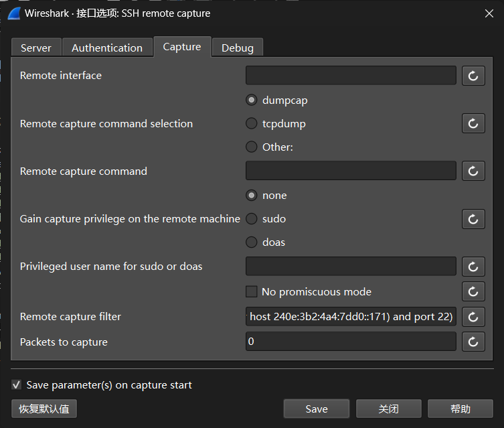Select the Other: command option
This screenshot has height=428, width=504.
point(252,147)
